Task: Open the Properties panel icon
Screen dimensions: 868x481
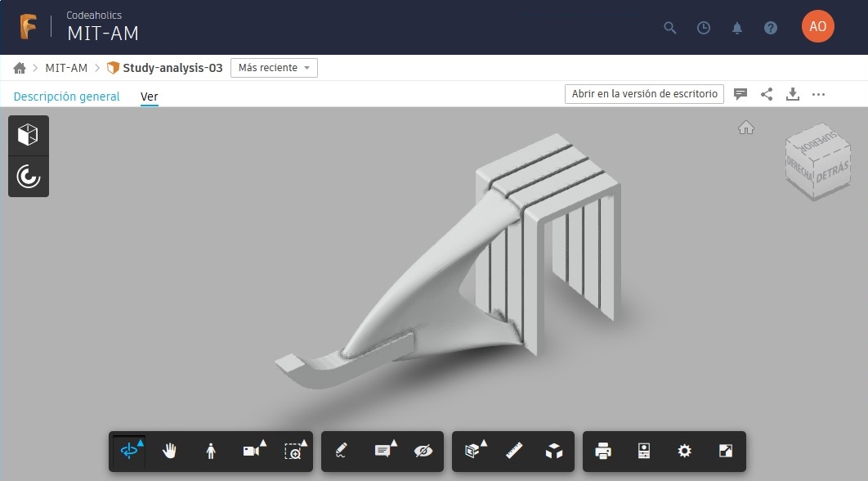Action: point(644,451)
